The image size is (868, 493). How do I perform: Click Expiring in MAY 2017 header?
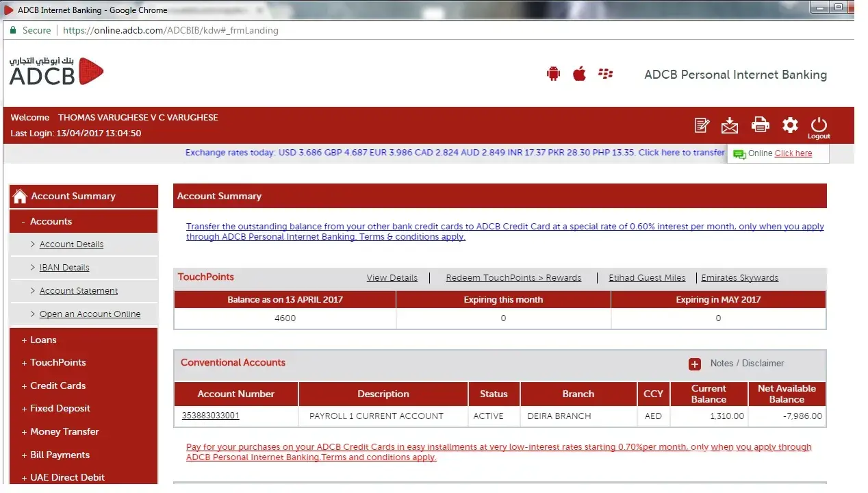718,299
